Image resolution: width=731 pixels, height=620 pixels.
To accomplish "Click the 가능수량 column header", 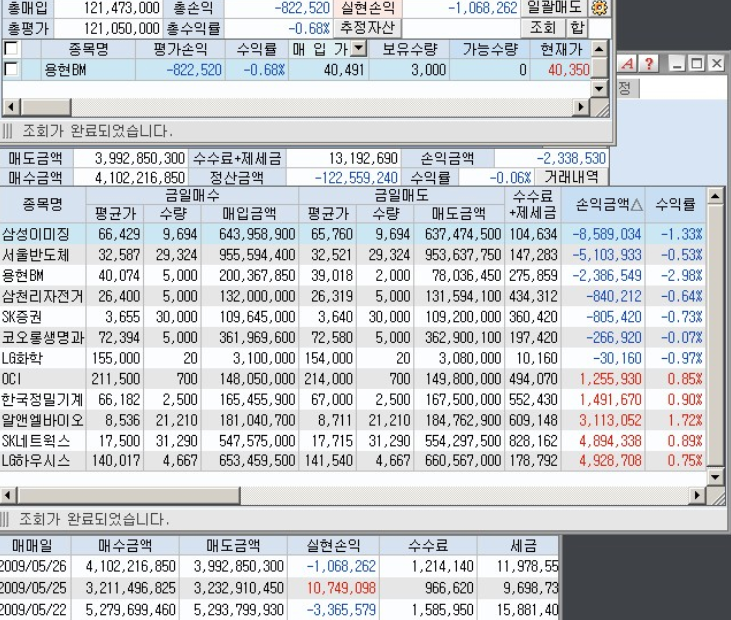I will point(490,48).
